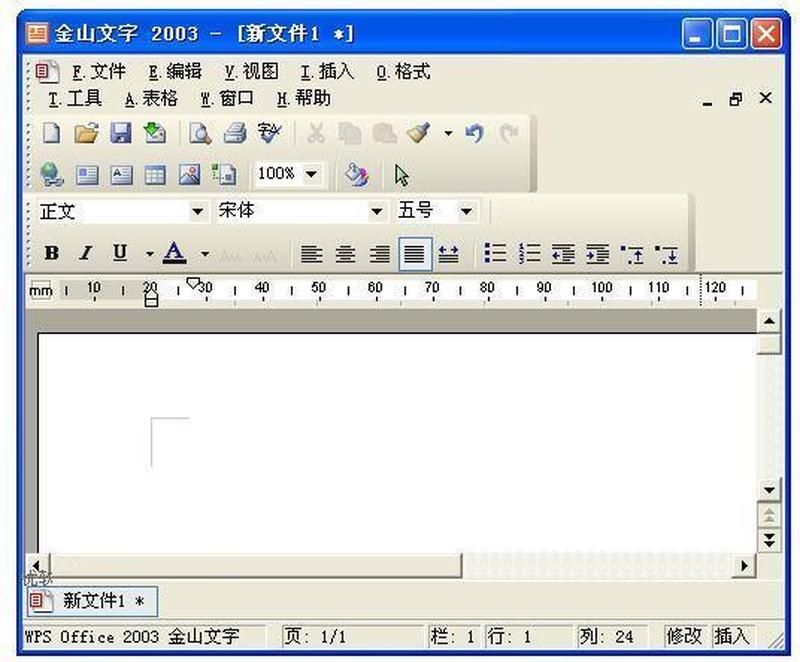Open the 100% zoom dropdown
This screenshot has height=662, width=800.
tap(311, 175)
